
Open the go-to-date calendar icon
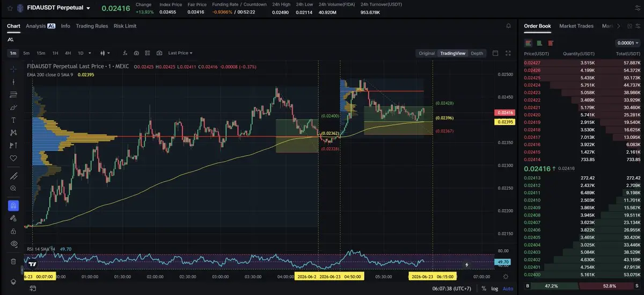coord(33,289)
